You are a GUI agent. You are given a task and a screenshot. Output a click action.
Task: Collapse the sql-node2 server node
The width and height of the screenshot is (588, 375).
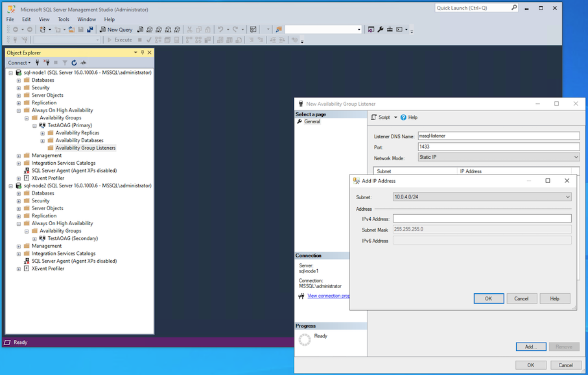(x=11, y=186)
